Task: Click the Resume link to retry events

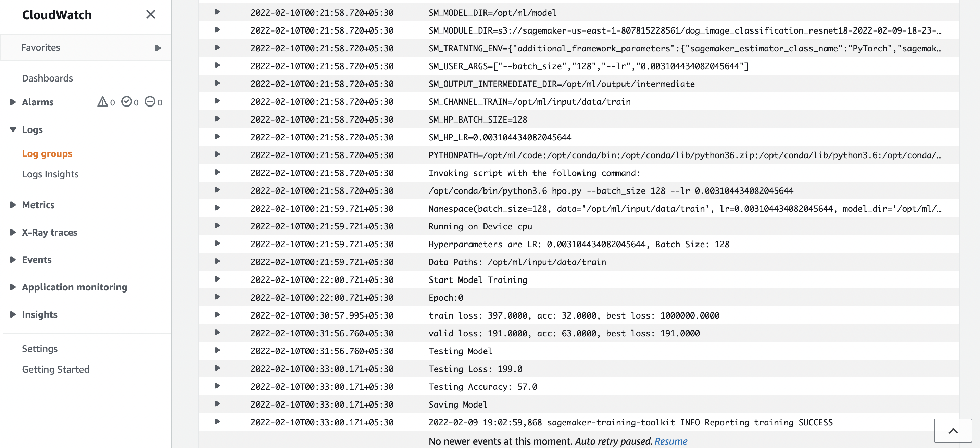Action: [x=671, y=441]
